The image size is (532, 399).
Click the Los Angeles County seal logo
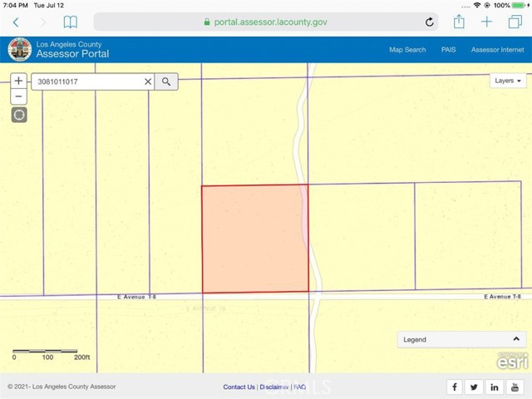[20, 50]
